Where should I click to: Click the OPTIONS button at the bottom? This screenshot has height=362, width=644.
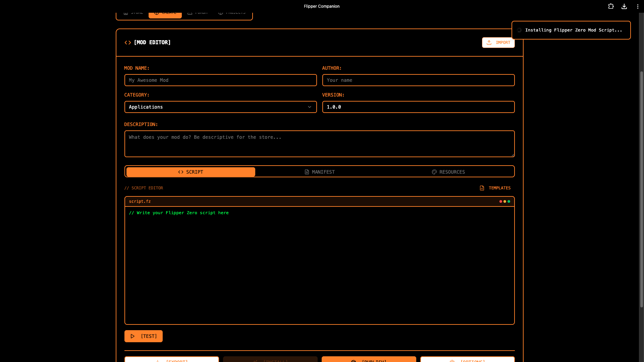[x=467, y=359]
